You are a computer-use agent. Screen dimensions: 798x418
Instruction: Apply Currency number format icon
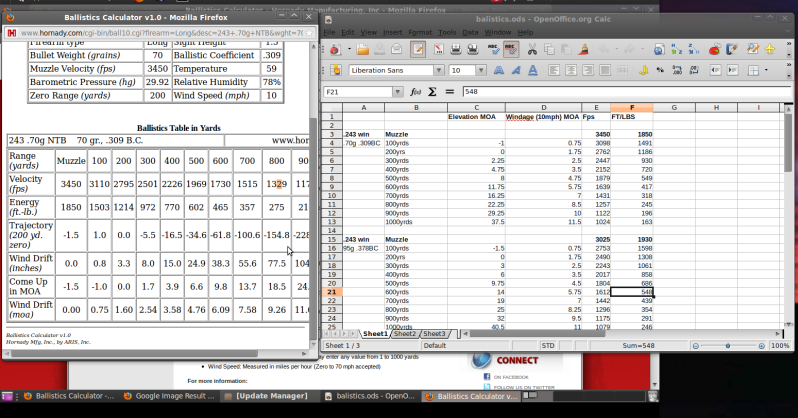click(643, 70)
